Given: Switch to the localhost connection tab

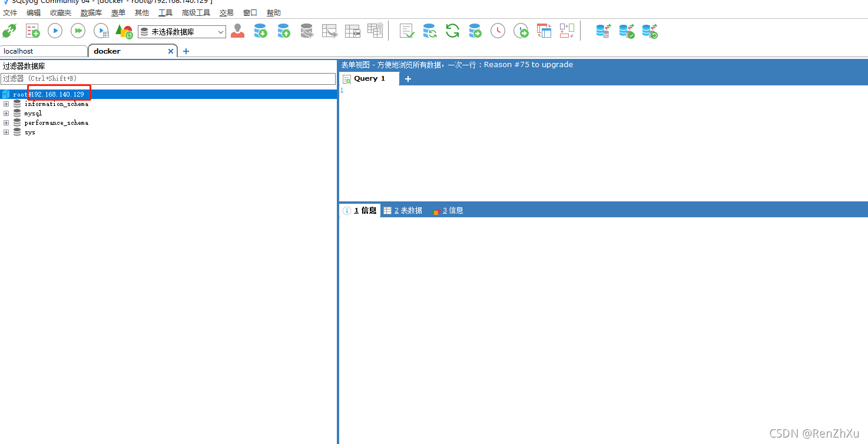Looking at the screenshot, I should point(44,51).
